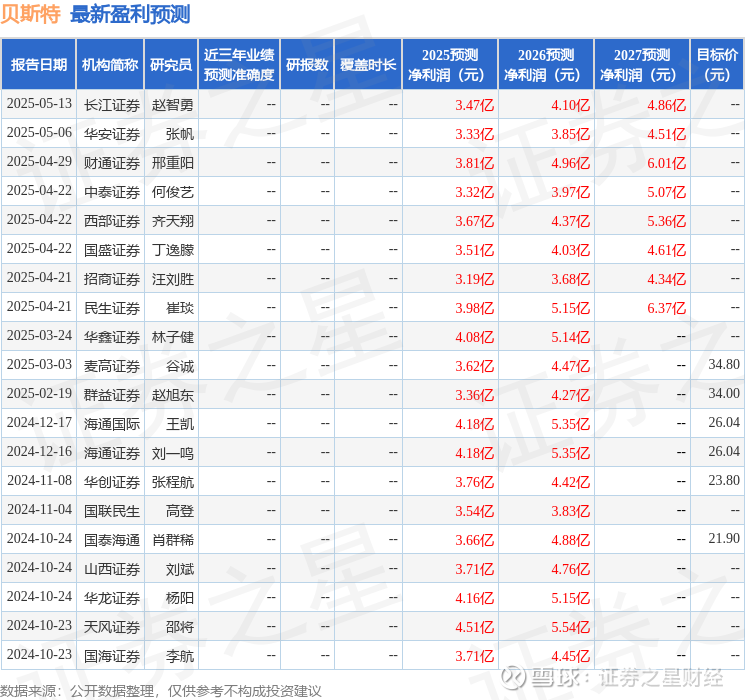Select the 长江证券 institution cell
This screenshot has width=745, height=700.
[112, 105]
